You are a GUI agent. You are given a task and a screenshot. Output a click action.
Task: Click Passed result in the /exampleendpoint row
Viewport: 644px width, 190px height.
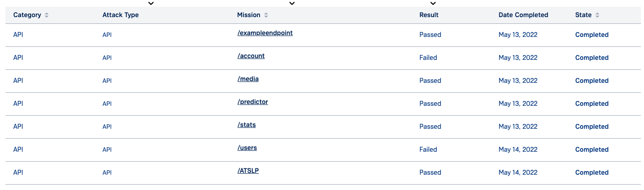pos(430,35)
